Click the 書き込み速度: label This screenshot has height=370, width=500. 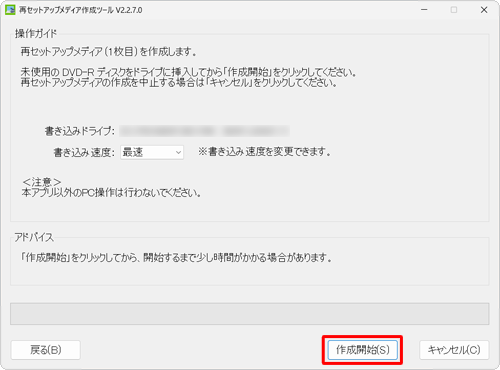pos(84,152)
